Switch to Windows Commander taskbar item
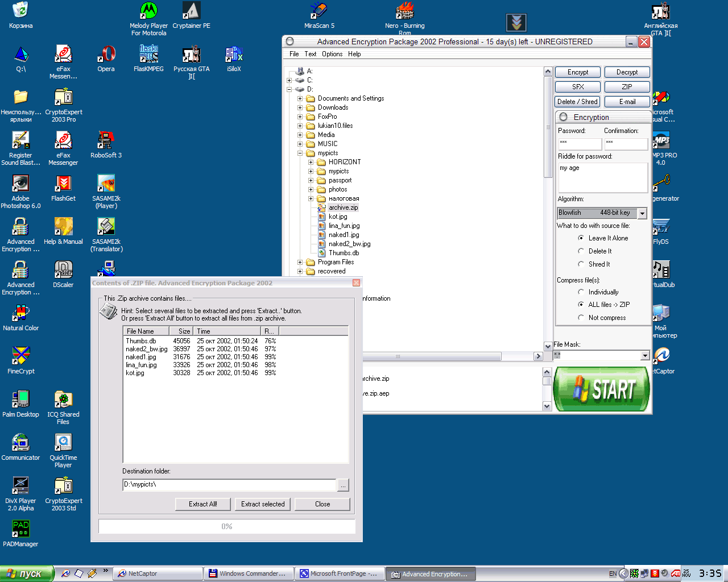This screenshot has height=582, width=728. [x=249, y=573]
